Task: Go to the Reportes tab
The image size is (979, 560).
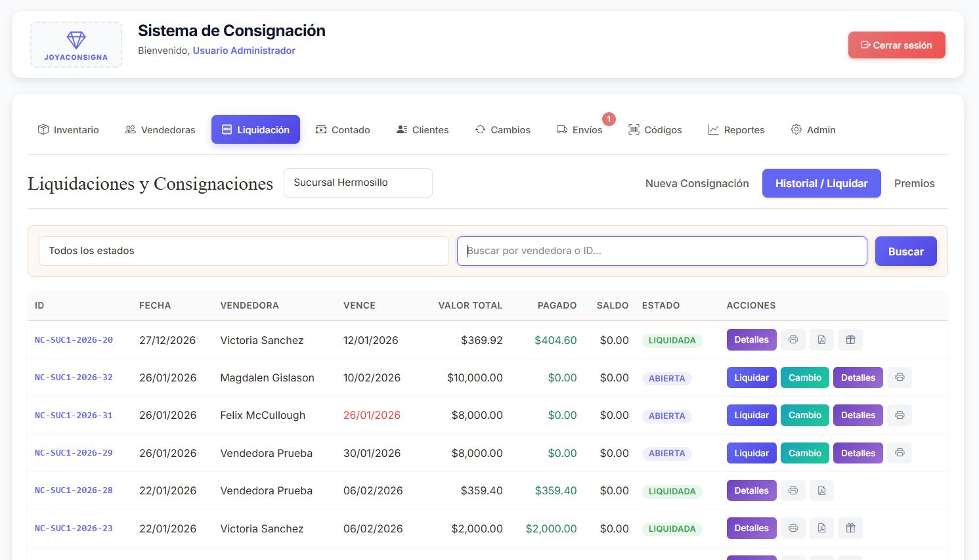Action: click(736, 129)
